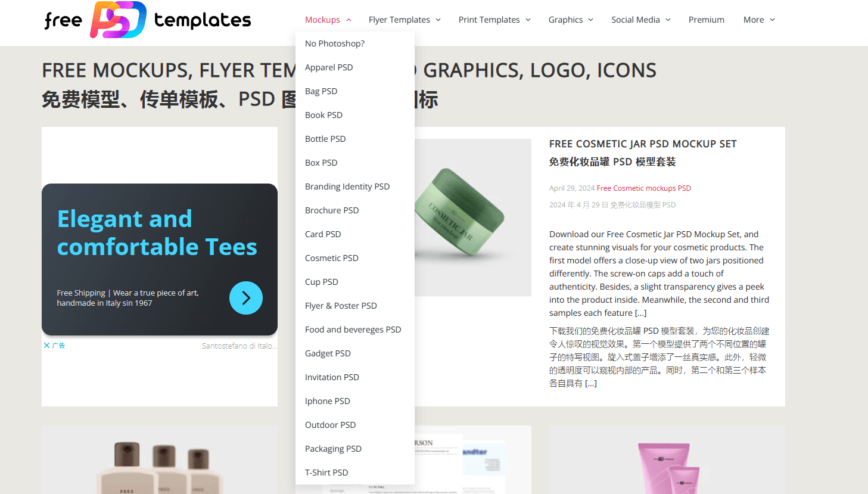
Task: Open the FREE COSMETIC JAR PSD MOCKUP SET article
Action: pyautogui.click(x=642, y=144)
